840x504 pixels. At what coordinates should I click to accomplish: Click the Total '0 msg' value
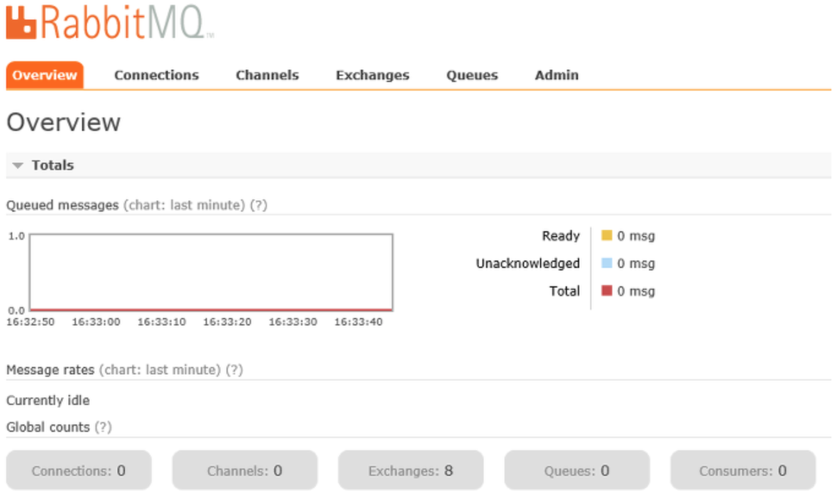coord(636,291)
